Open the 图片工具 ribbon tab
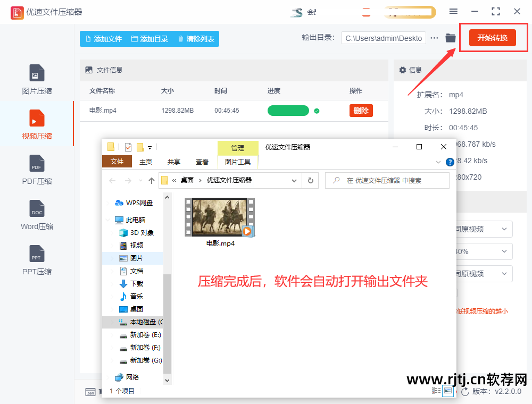Viewport: 532px width, 404px height. point(237,162)
